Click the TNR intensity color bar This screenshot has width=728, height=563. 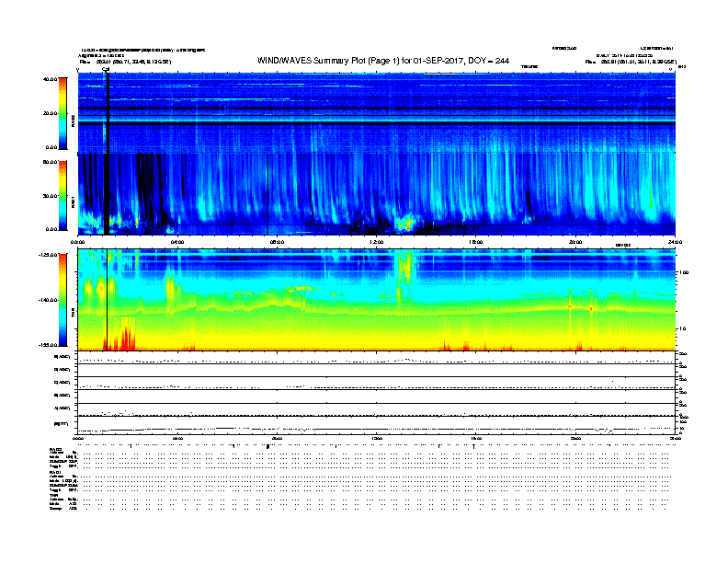tap(63, 300)
